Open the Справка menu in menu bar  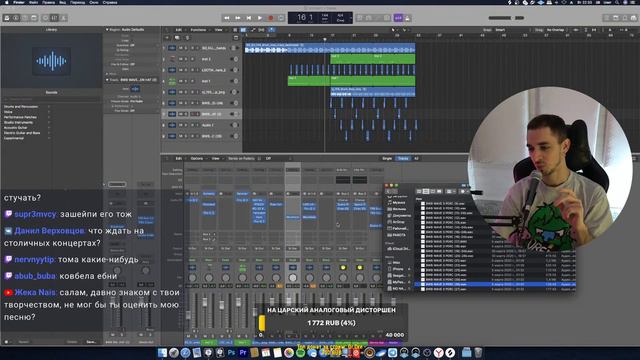point(110,2)
